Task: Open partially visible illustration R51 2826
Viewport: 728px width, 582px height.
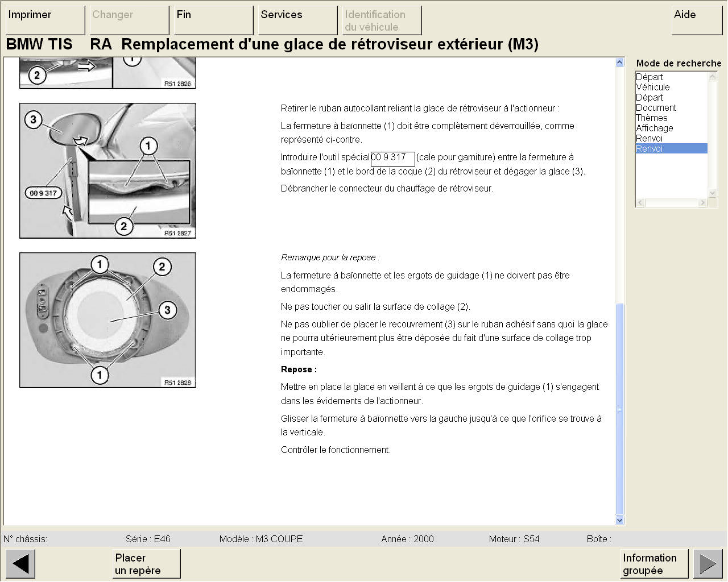Action: (108, 73)
